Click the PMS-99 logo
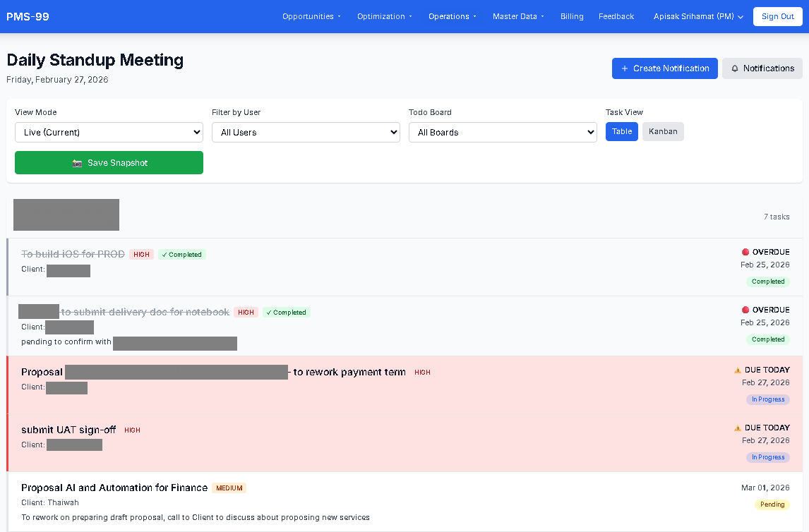 tap(28, 16)
